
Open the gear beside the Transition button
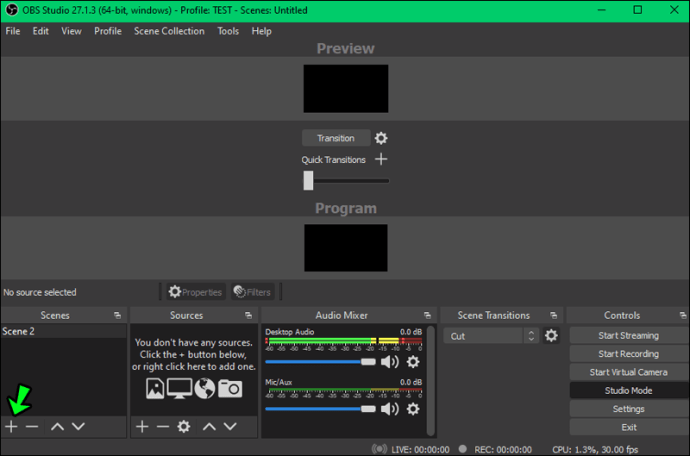click(x=381, y=138)
